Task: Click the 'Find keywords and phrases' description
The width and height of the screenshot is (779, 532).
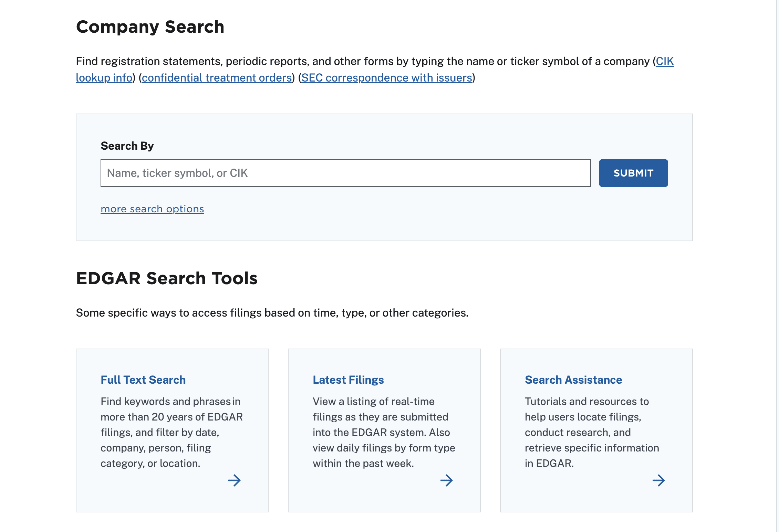Action: [172, 432]
